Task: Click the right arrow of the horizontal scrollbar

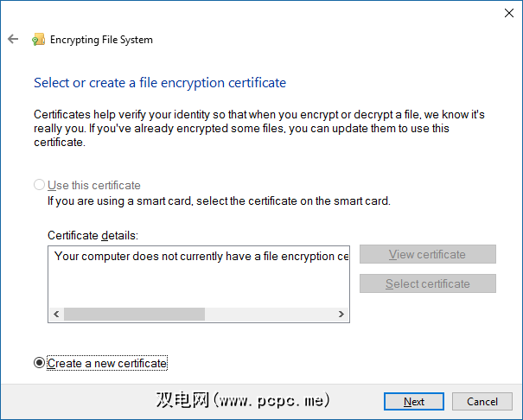Action: [x=341, y=315]
